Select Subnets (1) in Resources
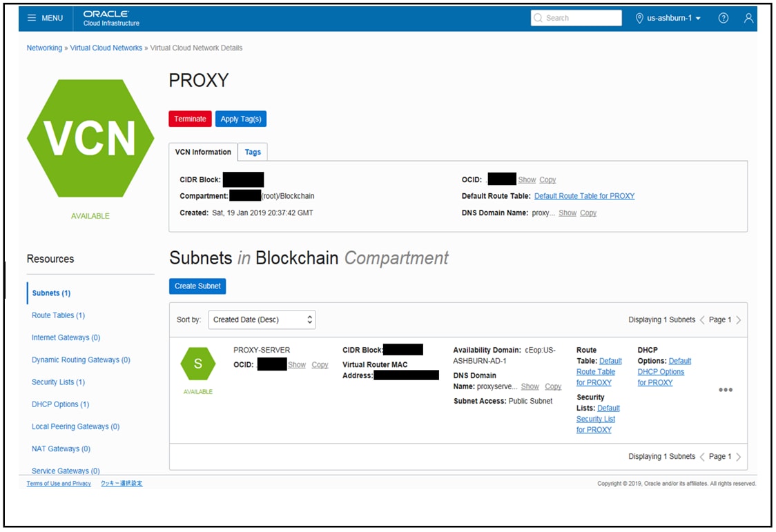 point(52,293)
